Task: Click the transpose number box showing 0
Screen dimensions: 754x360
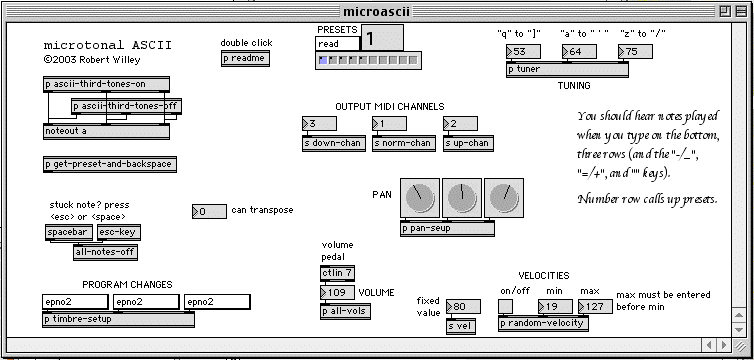Action: click(209, 211)
